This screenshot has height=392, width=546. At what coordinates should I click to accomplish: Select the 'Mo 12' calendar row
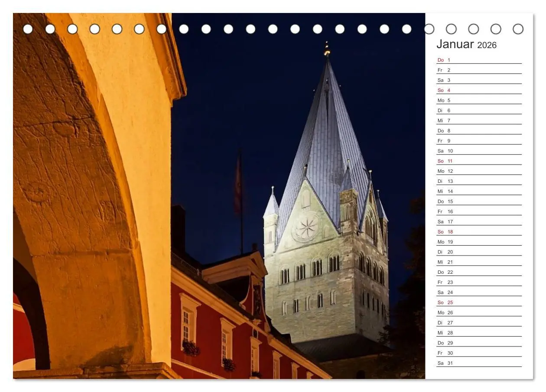(479, 171)
